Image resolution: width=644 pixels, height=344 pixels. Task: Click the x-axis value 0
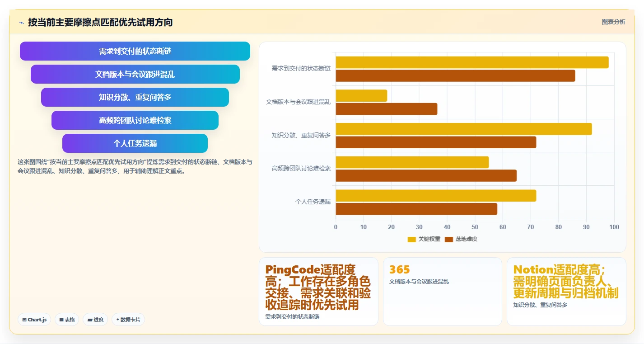(336, 227)
